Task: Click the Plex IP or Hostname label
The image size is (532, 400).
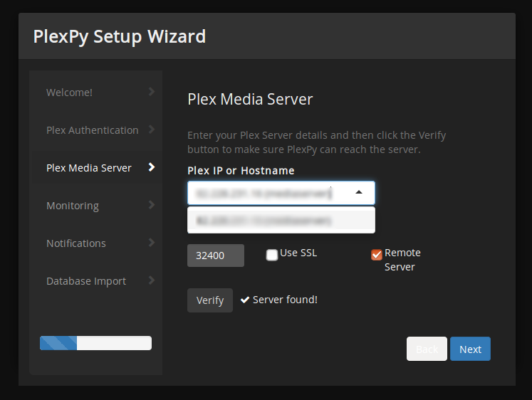Action: (241, 171)
